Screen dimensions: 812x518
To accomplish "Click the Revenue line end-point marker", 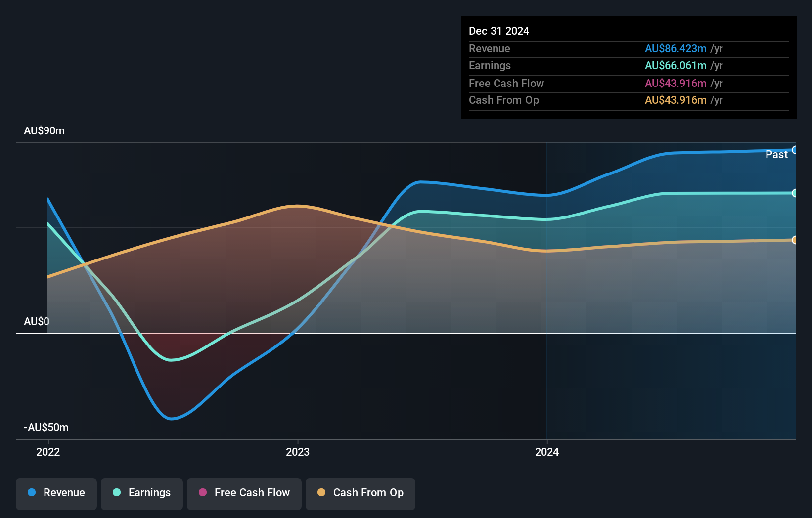I will tap(795, 150).
